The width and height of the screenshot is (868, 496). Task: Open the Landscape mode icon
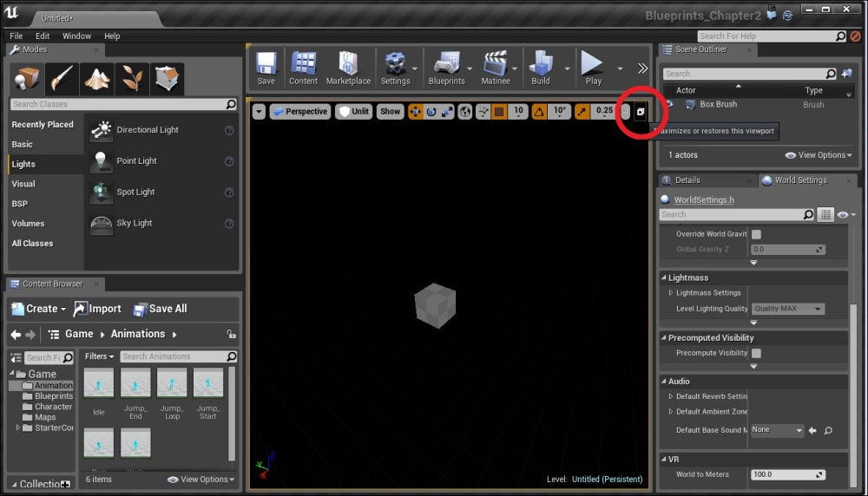(97, 79)
